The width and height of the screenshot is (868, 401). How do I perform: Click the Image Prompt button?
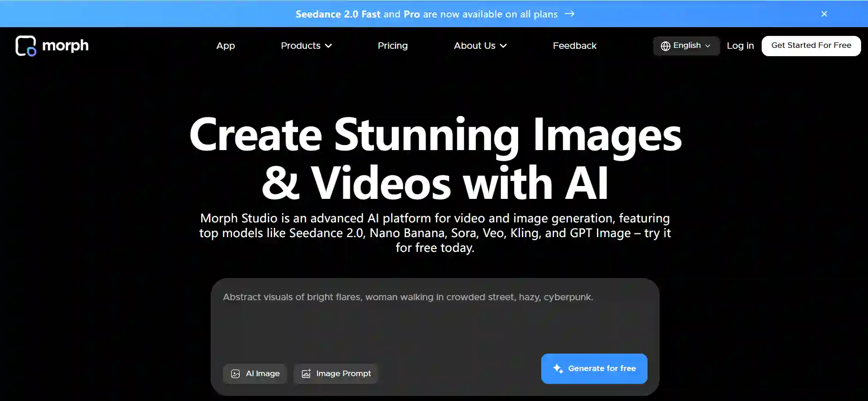pyautogui.click(x=336, y=373)
